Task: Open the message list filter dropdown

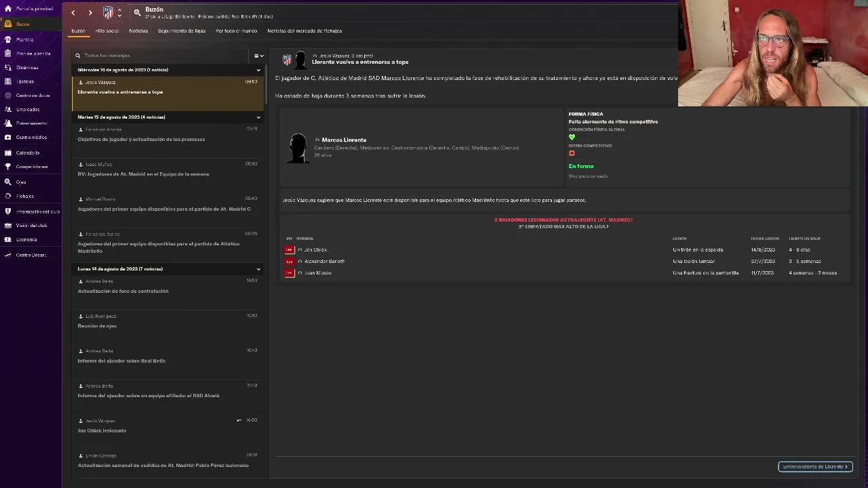Action: click(x=258, y=56)
